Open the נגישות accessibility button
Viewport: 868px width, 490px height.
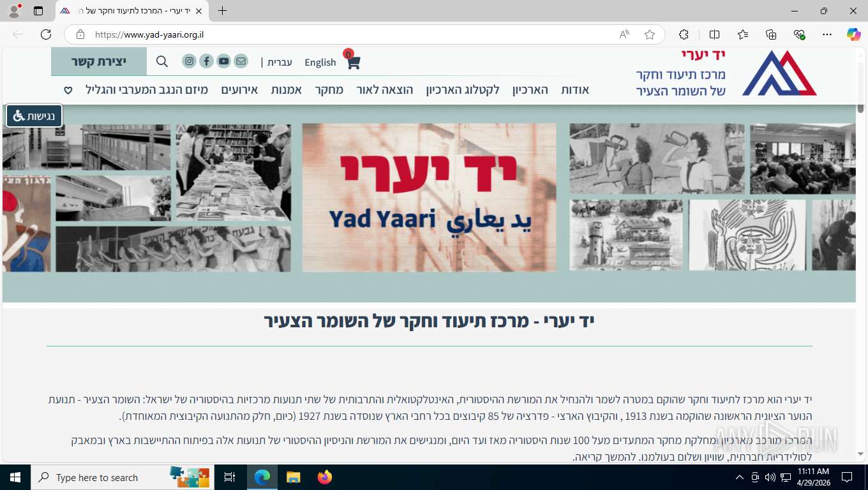pos(34,116)
